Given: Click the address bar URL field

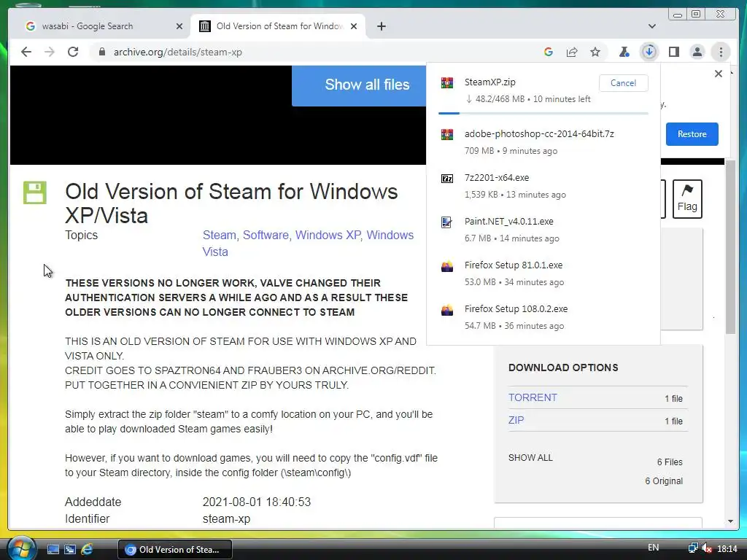Looking at the screenshot, I should [314, 52].
